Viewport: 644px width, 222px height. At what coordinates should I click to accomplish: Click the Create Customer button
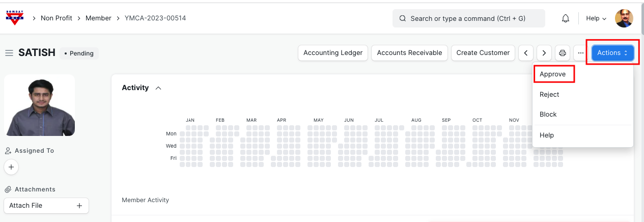click(x=483, y=53)
